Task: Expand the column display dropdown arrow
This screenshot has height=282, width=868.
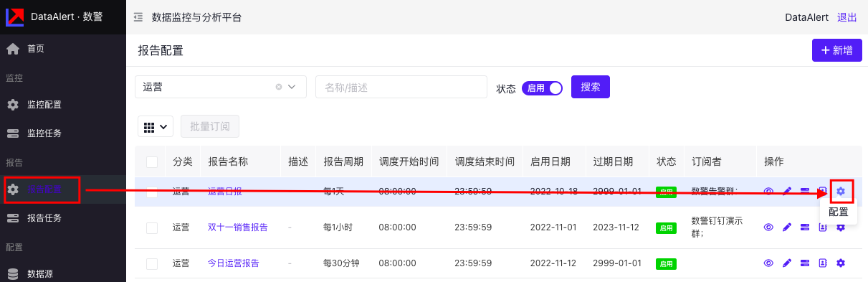Action: click(164, 127)
